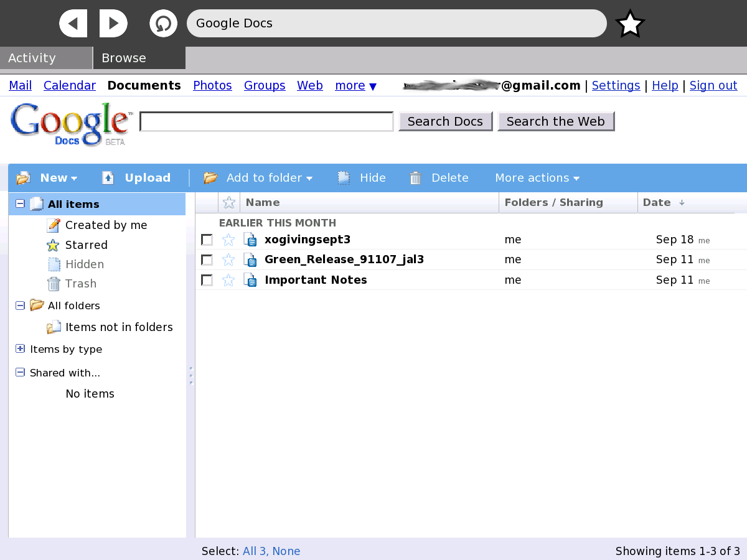
Task: Select the Green_Release_91107_jal3 checkbox
Action: pyautogui.click(x=207, y=260)
